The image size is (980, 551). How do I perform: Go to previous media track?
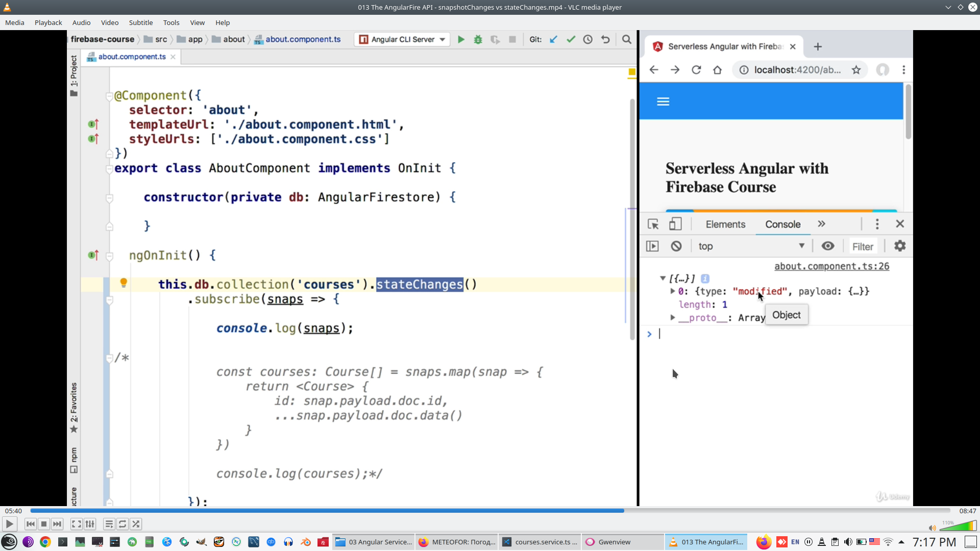point(31,524)
